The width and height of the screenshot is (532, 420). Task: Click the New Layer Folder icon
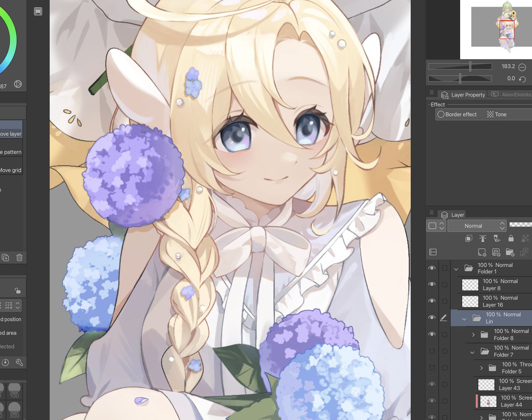[510, 252]
